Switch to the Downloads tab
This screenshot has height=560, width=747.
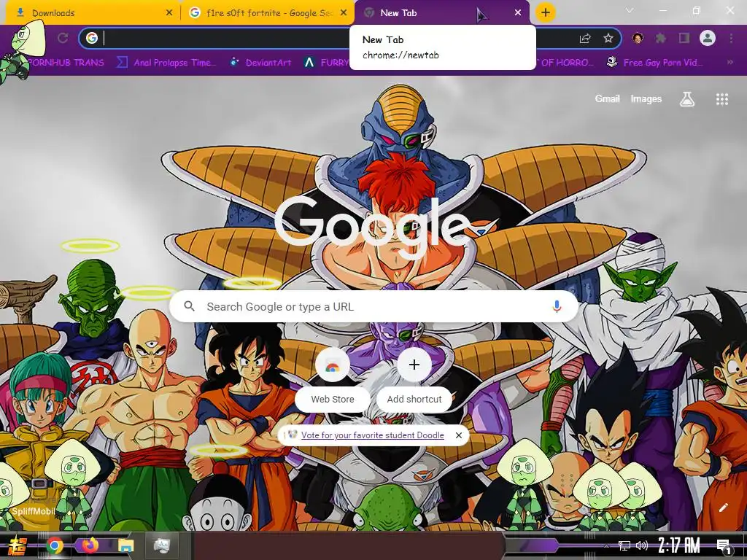coord(90,13)
